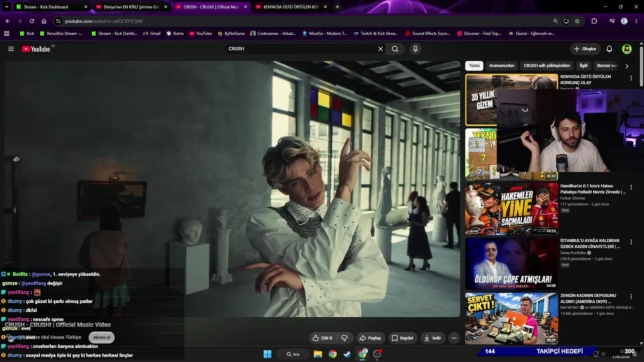Close the Stream - Kick Dashboard tab
The image size is (644, 362).
point(86,7)
